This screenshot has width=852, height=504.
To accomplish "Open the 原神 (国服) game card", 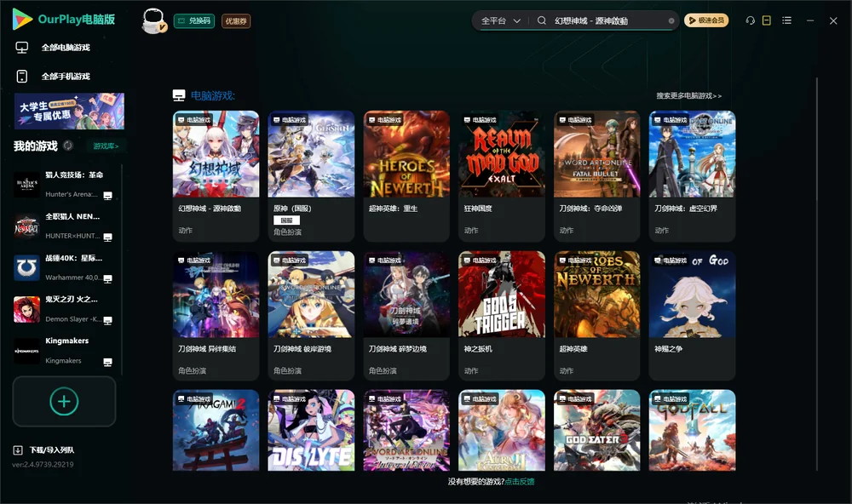I will click(311, 176).
